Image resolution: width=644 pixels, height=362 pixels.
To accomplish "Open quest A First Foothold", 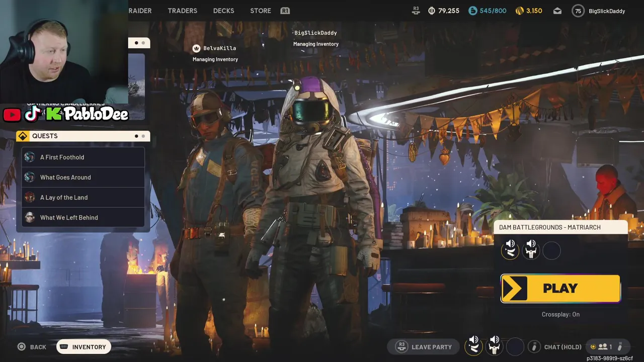I will [83, 157].
